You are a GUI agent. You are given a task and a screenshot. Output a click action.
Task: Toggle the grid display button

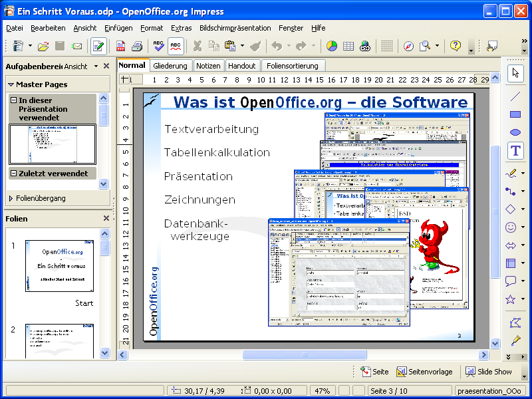pos(387,46)
